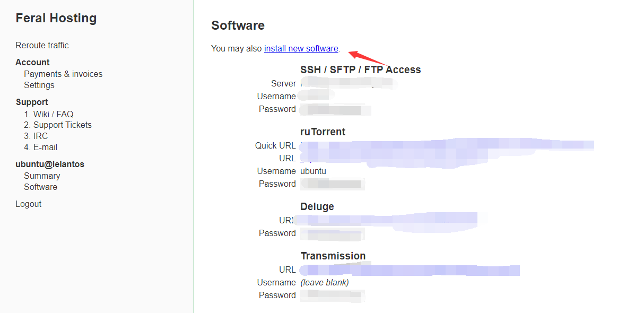This screenshot has width=644, height=313.
Task: Open the install new software link
Action: tap(301, 48)
